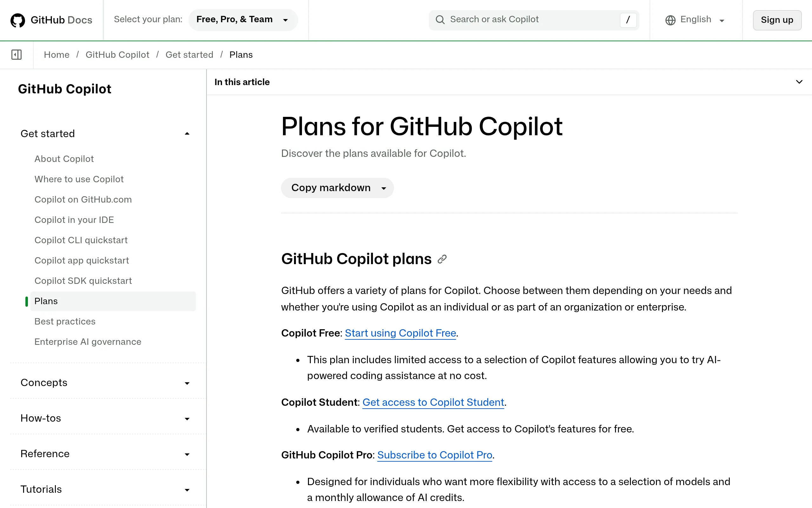Follow the Start using Copilot Free link
812x508 pixels.
[x=400, y=333]
